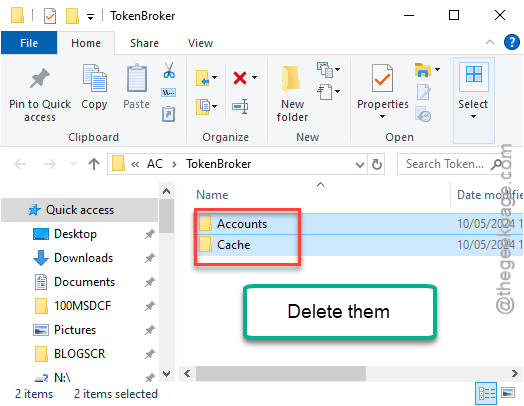Open the History icon in Open group

coord(423,114)
